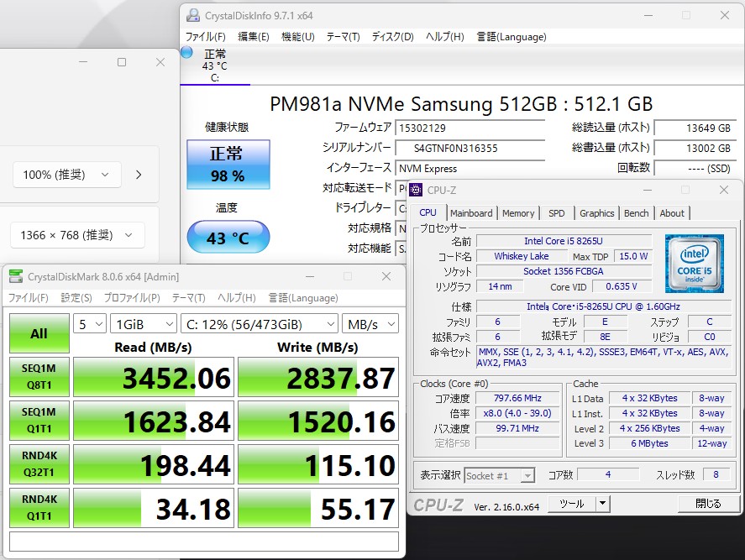Click the PM981a NVMe Samsung 512GB title
This screenshot has width=745, height=560.
tap(461, 103)
